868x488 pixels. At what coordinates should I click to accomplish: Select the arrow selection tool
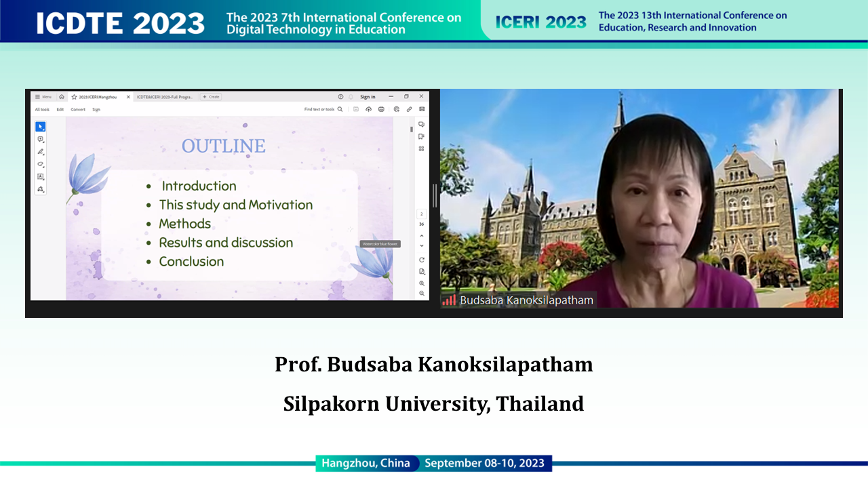pos(41,127)
